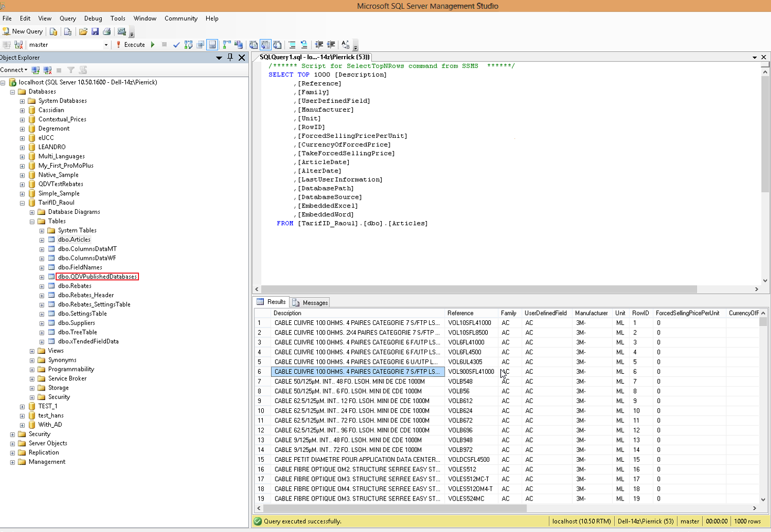The width and height of the screenshot is (771, 532).
Task: Open the Connect dropdown in Object Explorer
Action: [x=14, y=70]
